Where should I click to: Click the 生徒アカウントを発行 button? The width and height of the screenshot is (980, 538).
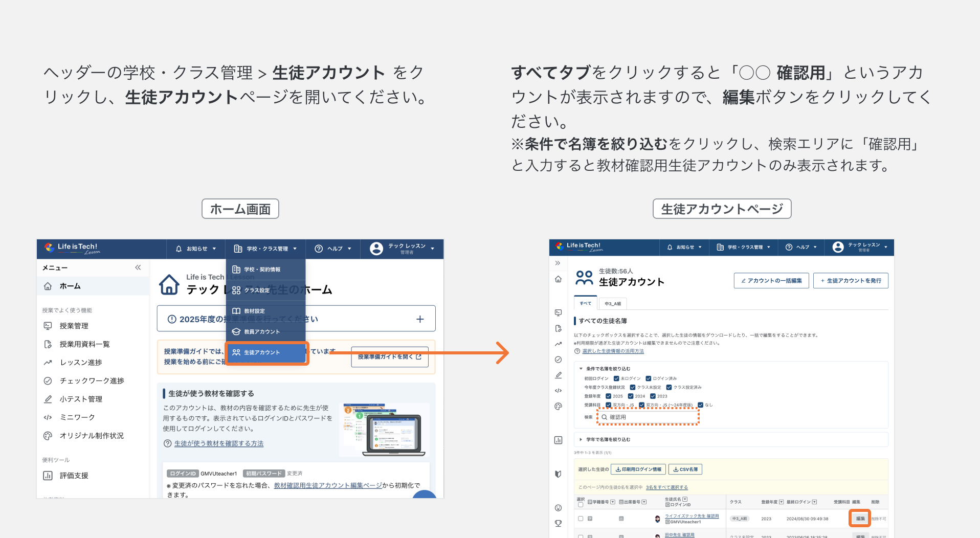pos(851,281)
